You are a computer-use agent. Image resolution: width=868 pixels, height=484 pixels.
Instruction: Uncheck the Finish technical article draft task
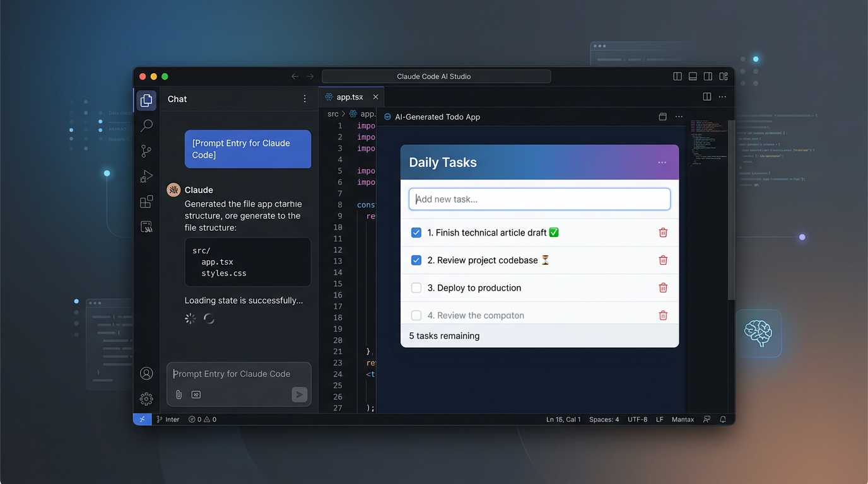point(416,232)
